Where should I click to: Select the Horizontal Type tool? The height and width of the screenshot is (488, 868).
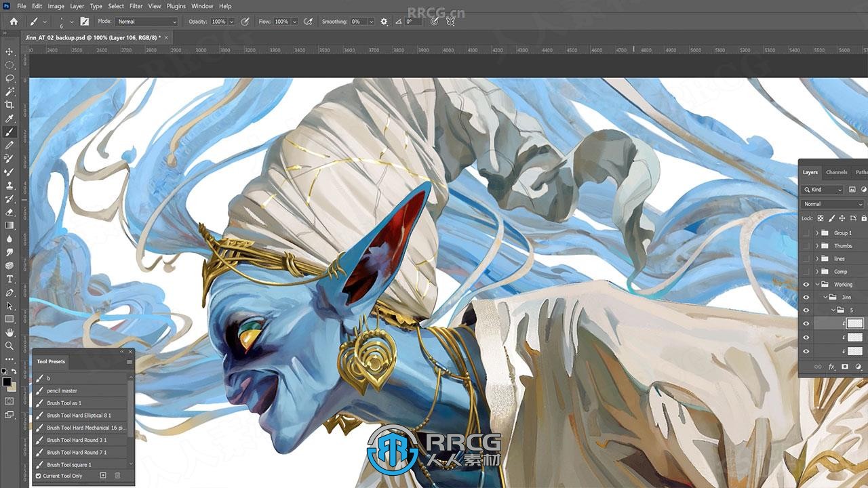(x=9, y=279)
